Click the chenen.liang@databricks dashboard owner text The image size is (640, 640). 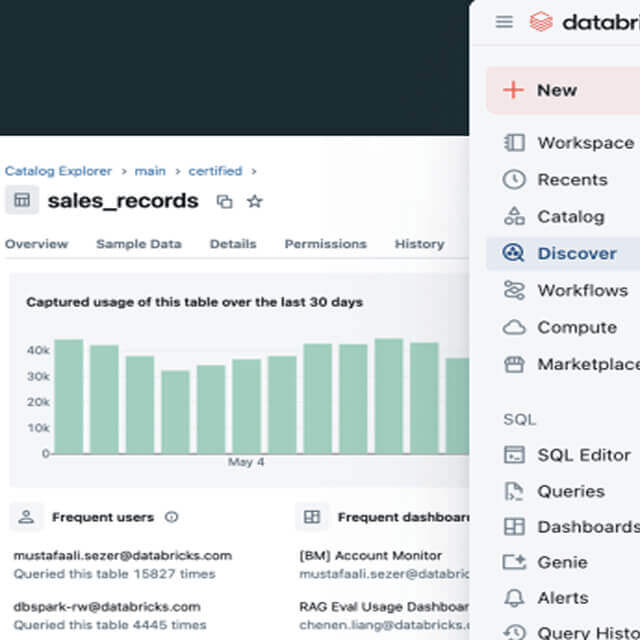pos(384,625)
